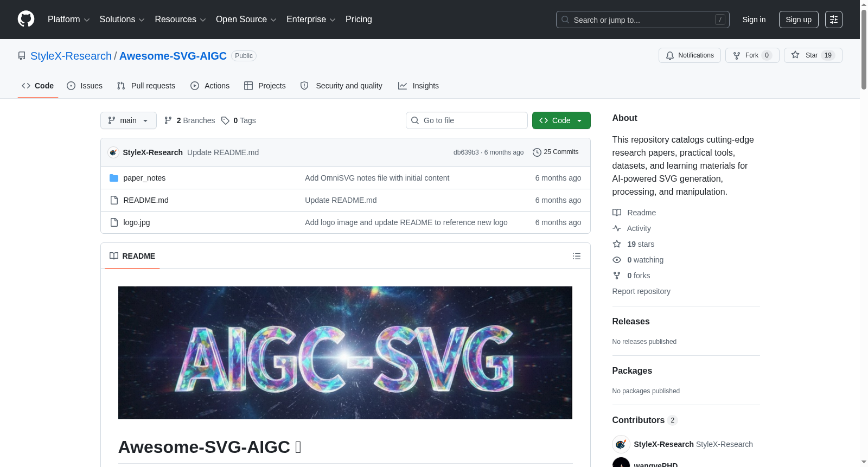Click the eye icon beside 0 watching

click(617, 260)
